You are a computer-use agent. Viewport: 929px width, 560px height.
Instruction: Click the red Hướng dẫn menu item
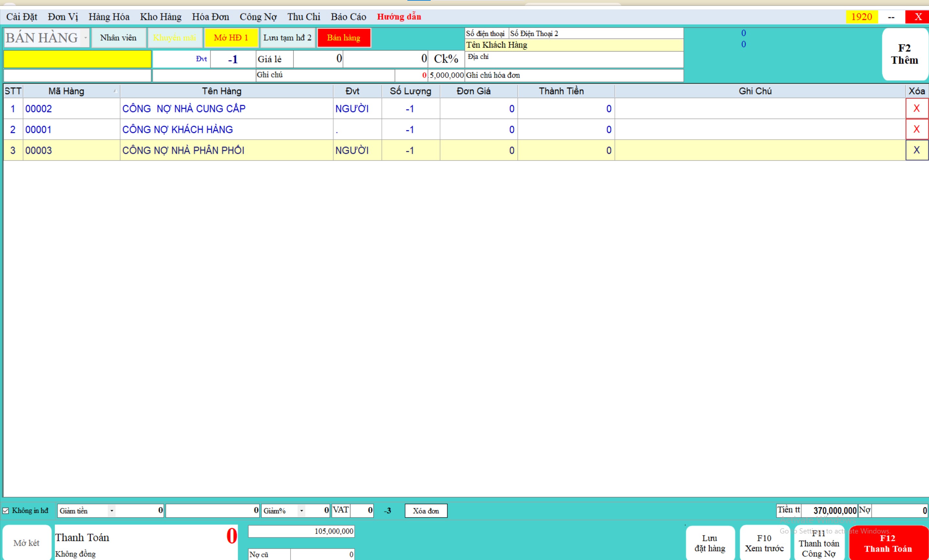399,17
